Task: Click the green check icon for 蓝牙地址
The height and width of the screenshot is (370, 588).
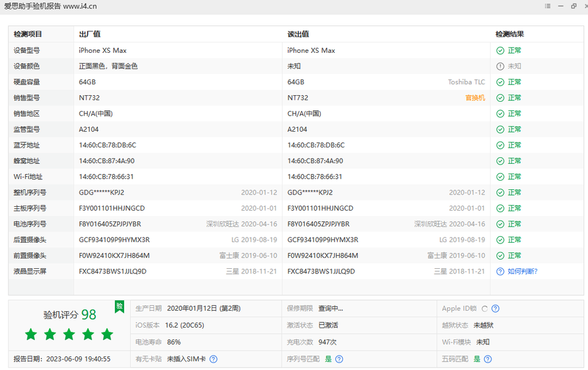Action: click(500, 146)
